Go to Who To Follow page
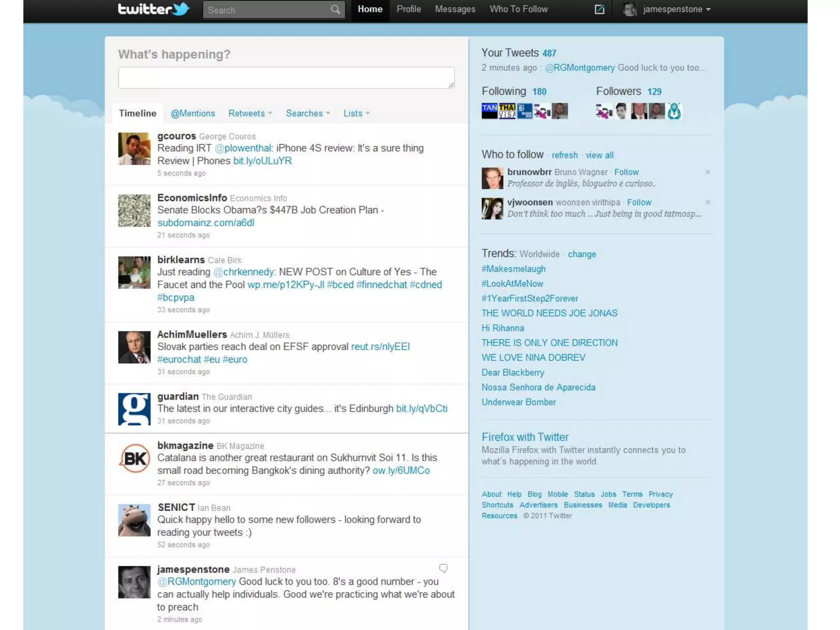This screenshot has width=840, height=630. tap(518, 9)
